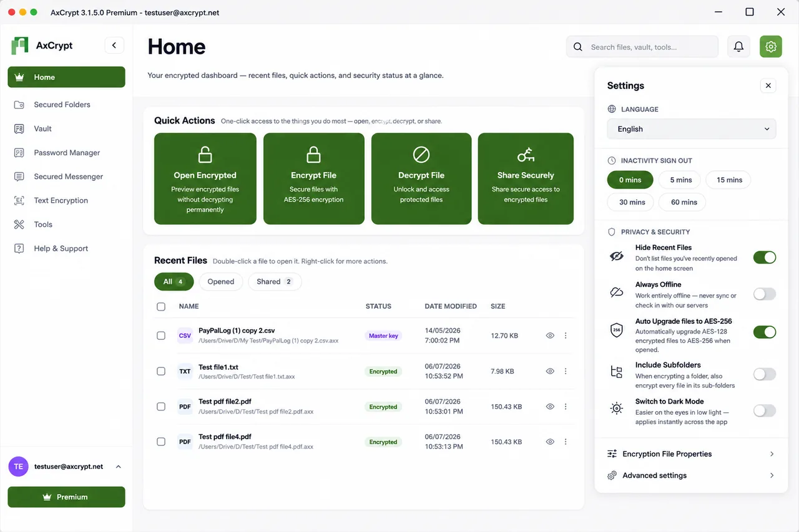
Task: Click the Text Encryption sidebar icon
Action: pyautogui.click(x=19, y=200)
